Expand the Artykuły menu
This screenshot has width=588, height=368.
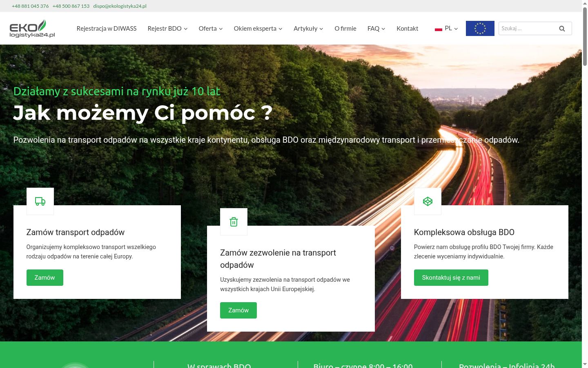click(x=308, y=29)
